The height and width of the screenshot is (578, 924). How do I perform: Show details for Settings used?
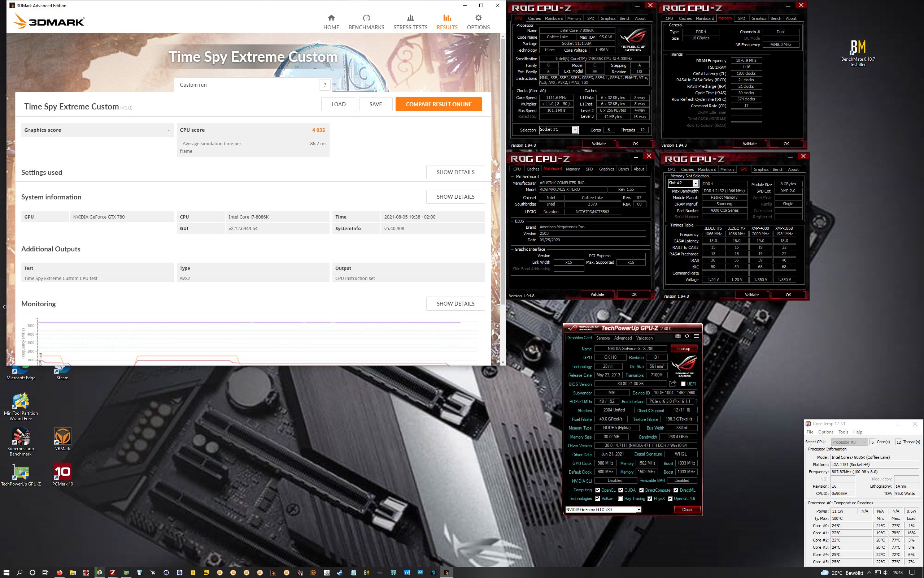click(456, 172)
